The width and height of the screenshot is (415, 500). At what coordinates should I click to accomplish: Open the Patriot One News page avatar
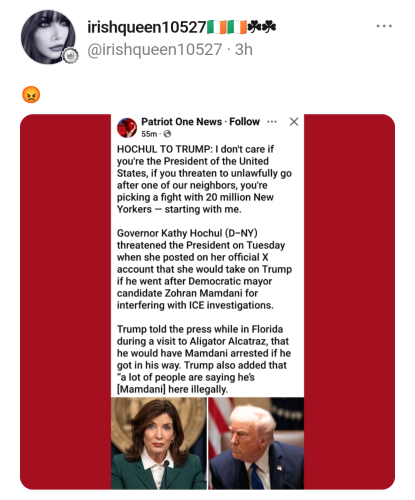coord(127,128)
